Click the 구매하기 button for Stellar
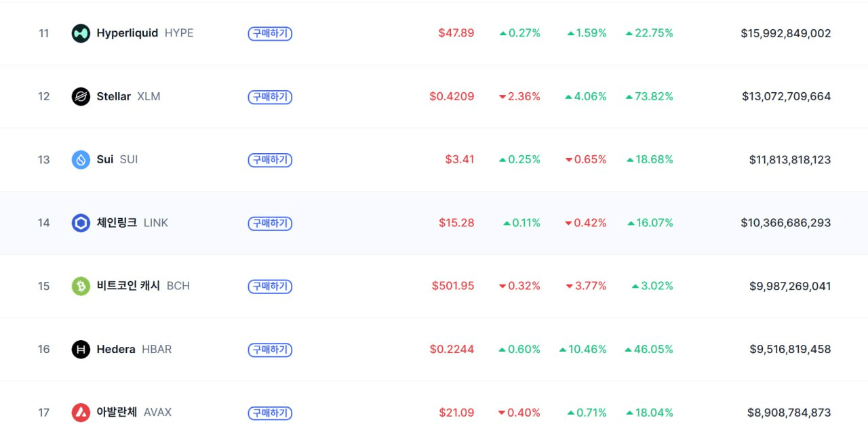Image resolution: width=868 pixels, height=437 pixels. tap(270, 97)
